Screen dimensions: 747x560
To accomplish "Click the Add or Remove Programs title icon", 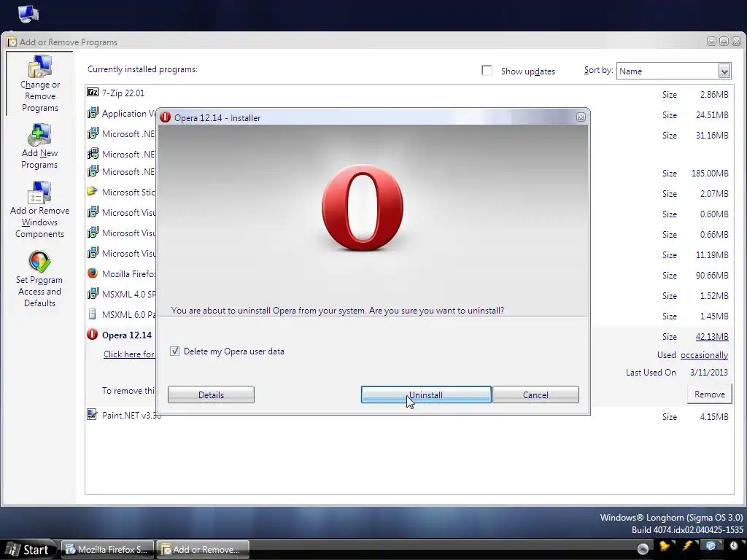I will [x=12, y=42].
